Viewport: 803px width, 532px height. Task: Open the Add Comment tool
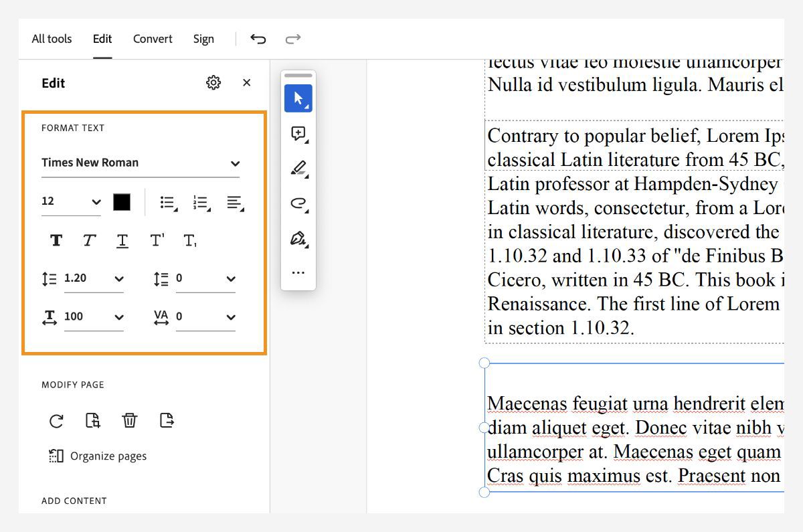pyautogui.click(x=298, y=133)
